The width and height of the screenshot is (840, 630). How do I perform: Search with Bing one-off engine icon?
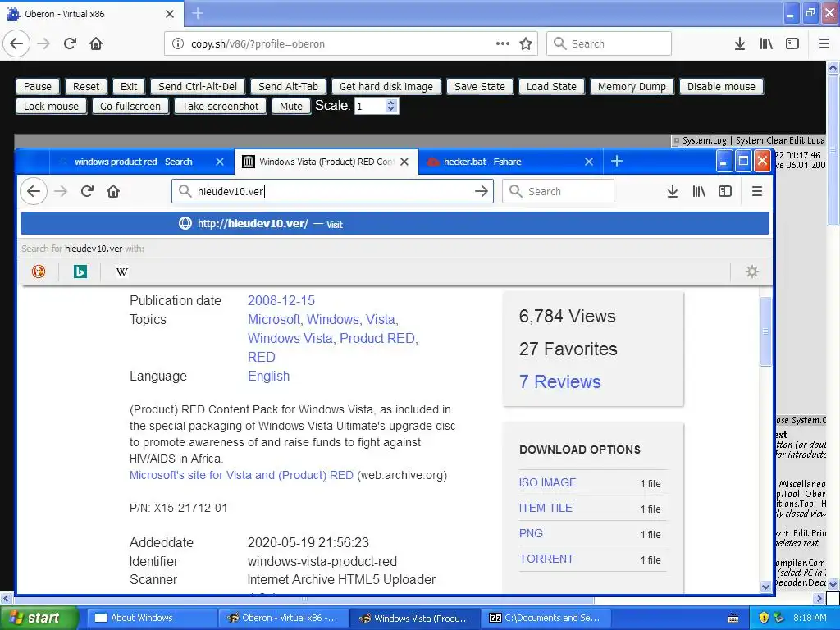tap(80, 272)
